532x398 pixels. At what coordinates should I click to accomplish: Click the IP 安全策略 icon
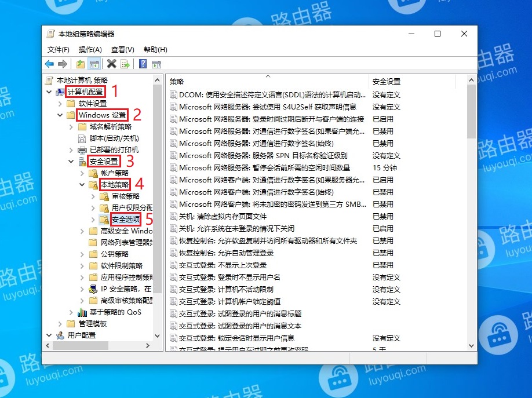coord(93,289)
